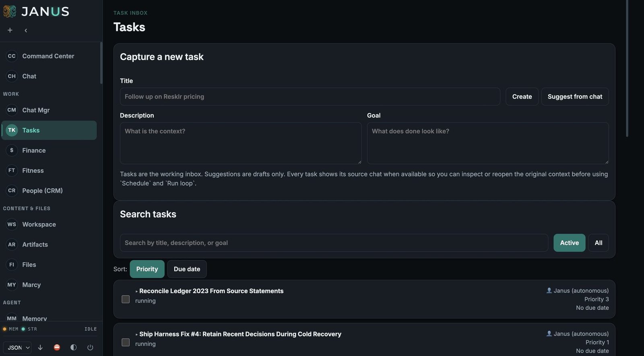This screenshot has height=356, width=644.
Task: Open Finance via dollar icon
Action: point(12,150)
